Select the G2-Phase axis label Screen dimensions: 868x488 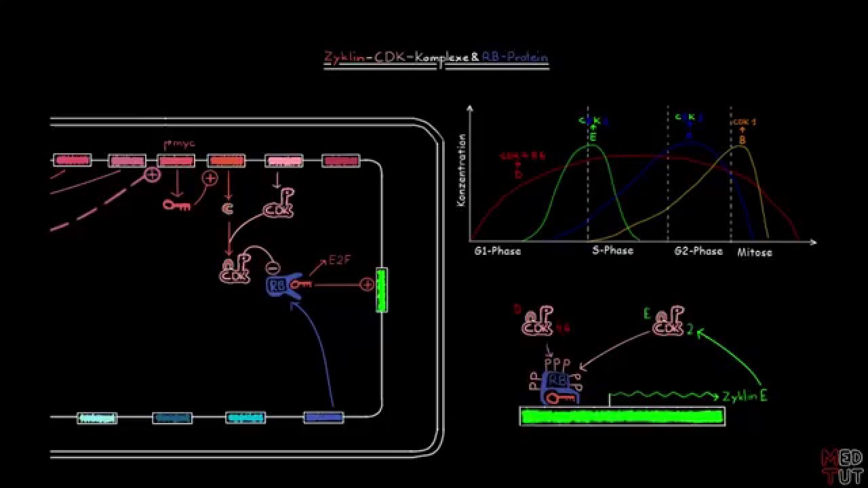(x=698, y=251)
